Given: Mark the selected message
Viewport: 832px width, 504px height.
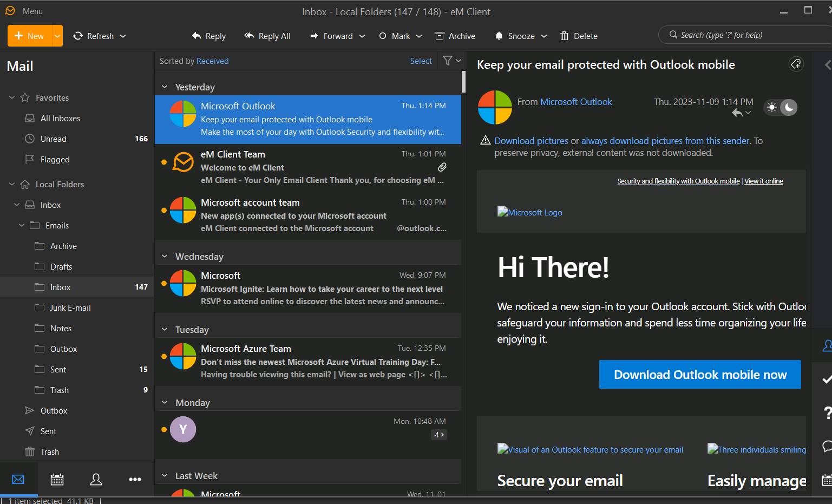Looking at the screenshot, I should tap(395, 36).
